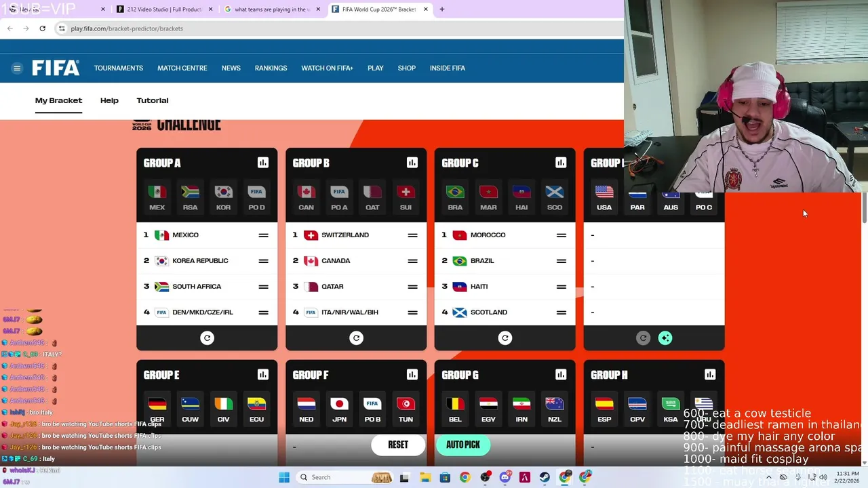868x488 pixels.
Task: Click the browser address bar URL
Action: click(127, 28)
